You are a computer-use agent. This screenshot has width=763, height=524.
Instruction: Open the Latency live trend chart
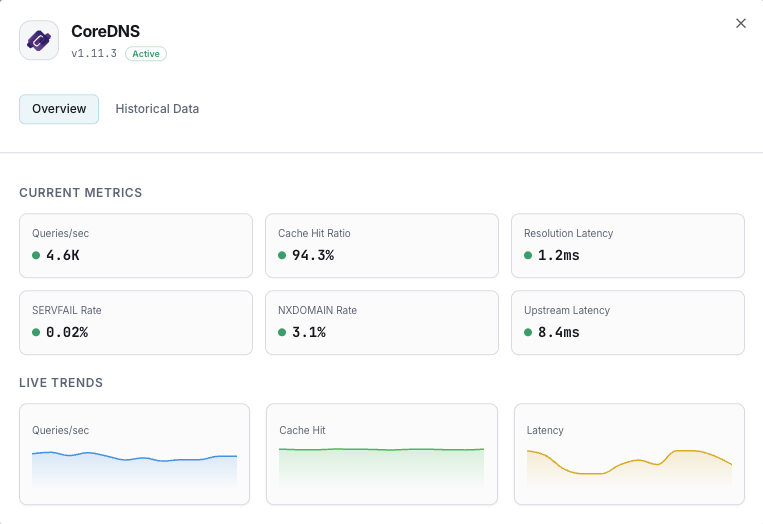(629, 454)
